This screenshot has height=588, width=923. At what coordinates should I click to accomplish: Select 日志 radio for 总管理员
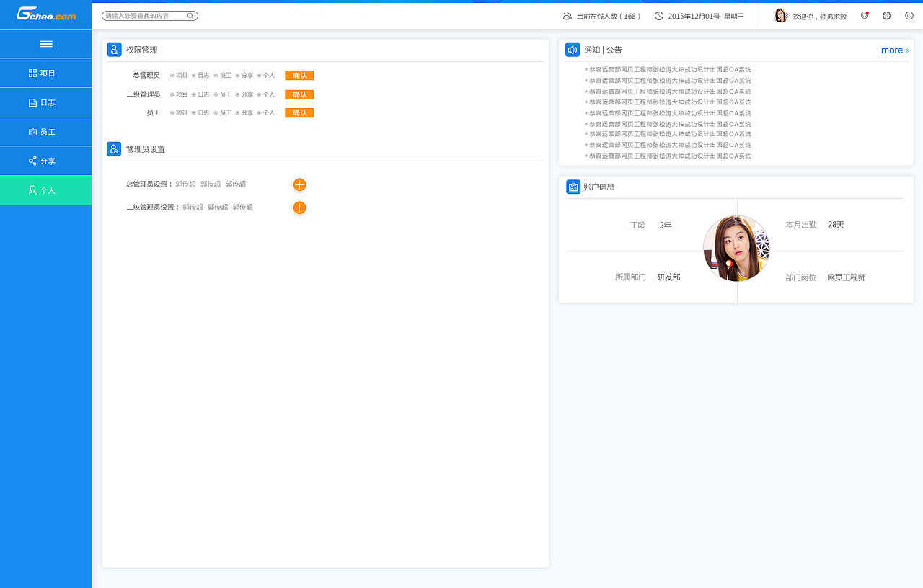coord(194,75)
